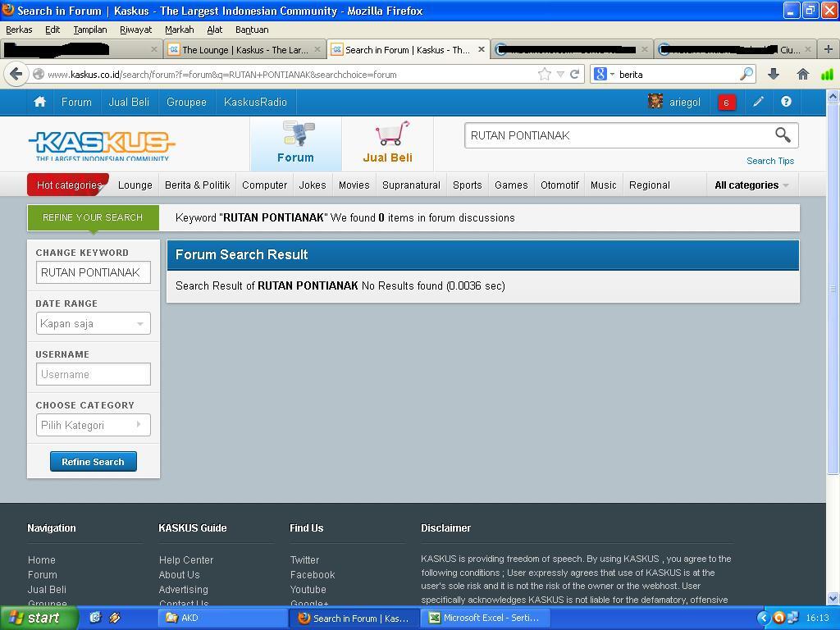
Task: Open the Facebook footer link
Action: click(x=313, y=575)
